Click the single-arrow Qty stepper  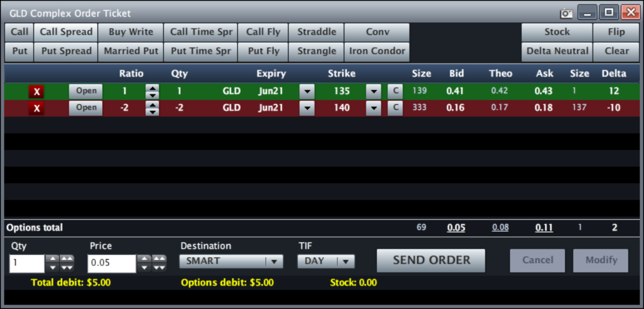tap(52, 264)
